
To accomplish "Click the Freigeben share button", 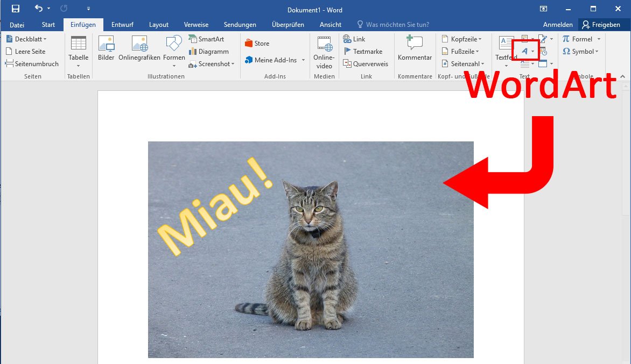I will pos(601,25).
